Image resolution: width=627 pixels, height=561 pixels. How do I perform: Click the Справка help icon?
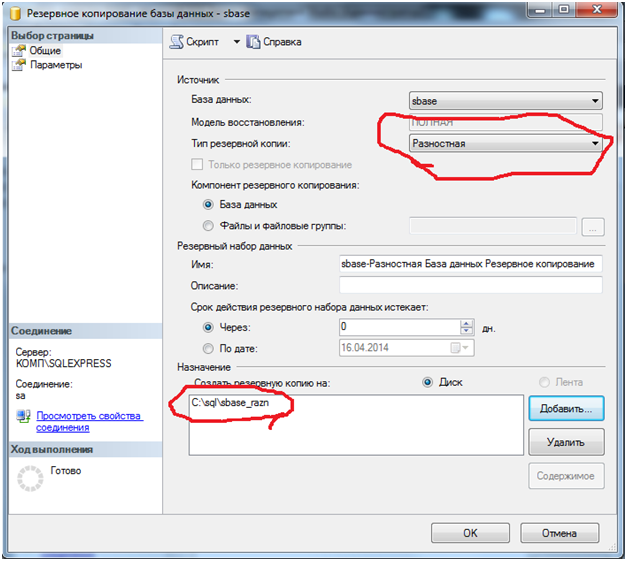253,42
